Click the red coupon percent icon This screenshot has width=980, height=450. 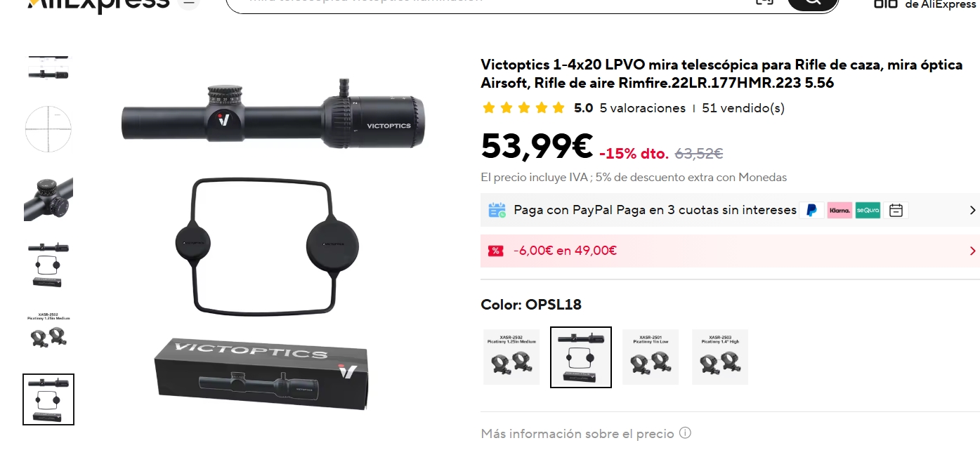click(496, 251)
